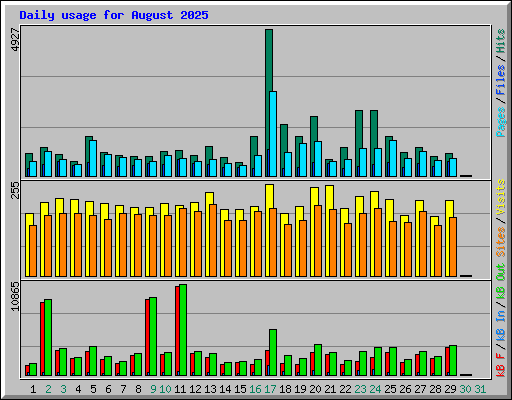
Task: Click the 10865 y-axis value
Action: 15,296
